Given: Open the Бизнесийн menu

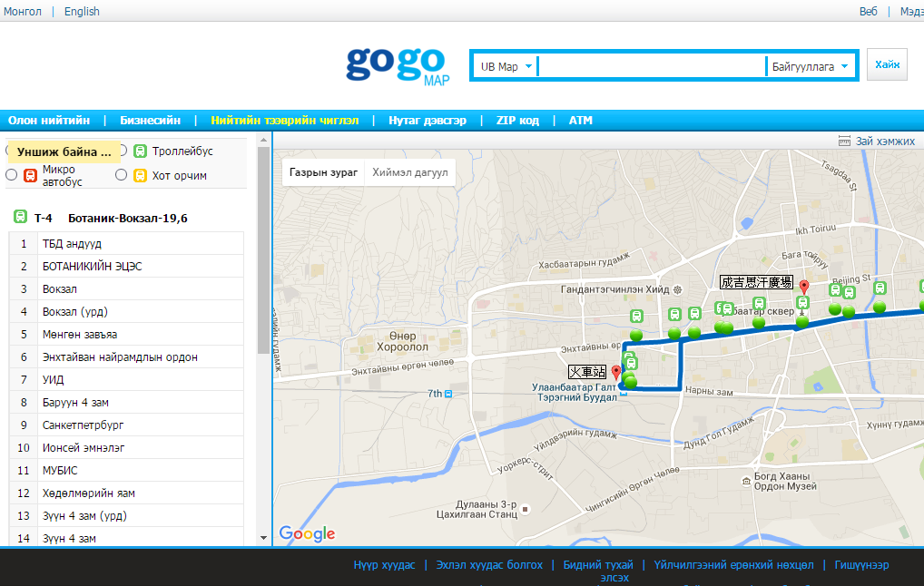Looking at the screenshot, I should tap(151, 120).
